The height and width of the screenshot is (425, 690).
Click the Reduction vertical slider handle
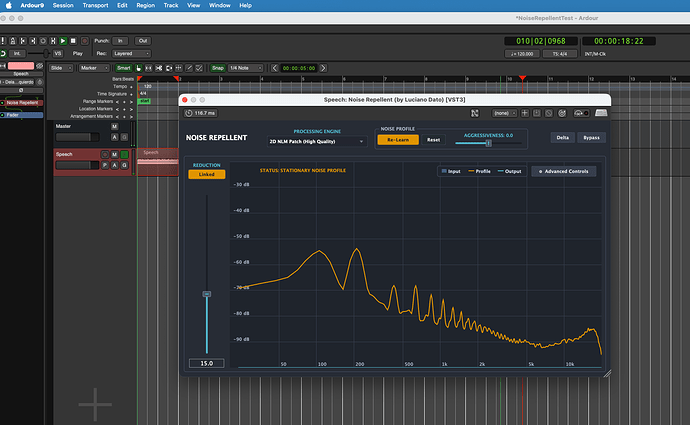click(x=206, y=294)
